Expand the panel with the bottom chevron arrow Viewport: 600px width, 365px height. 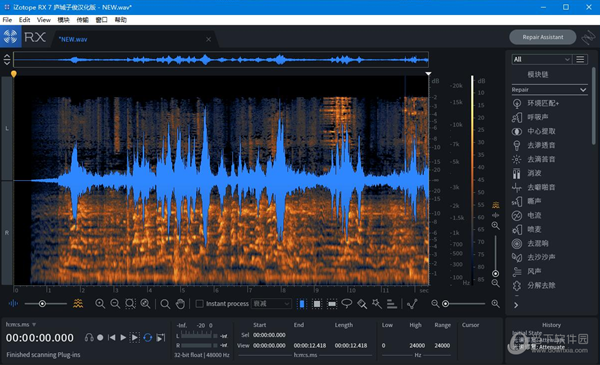(x=516, y=305)
